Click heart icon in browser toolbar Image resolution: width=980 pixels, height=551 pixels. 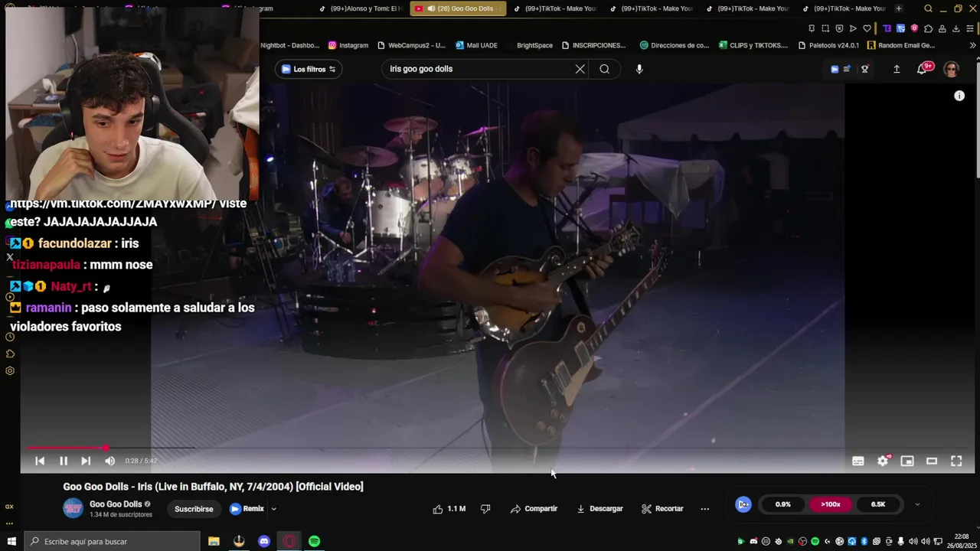[867, 28]
